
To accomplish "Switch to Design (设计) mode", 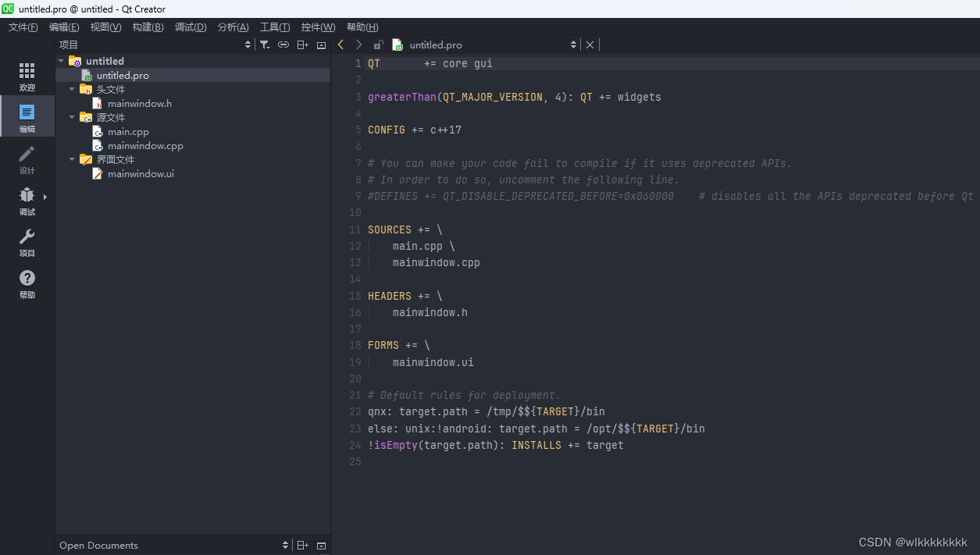I will (x=27, y=159).
